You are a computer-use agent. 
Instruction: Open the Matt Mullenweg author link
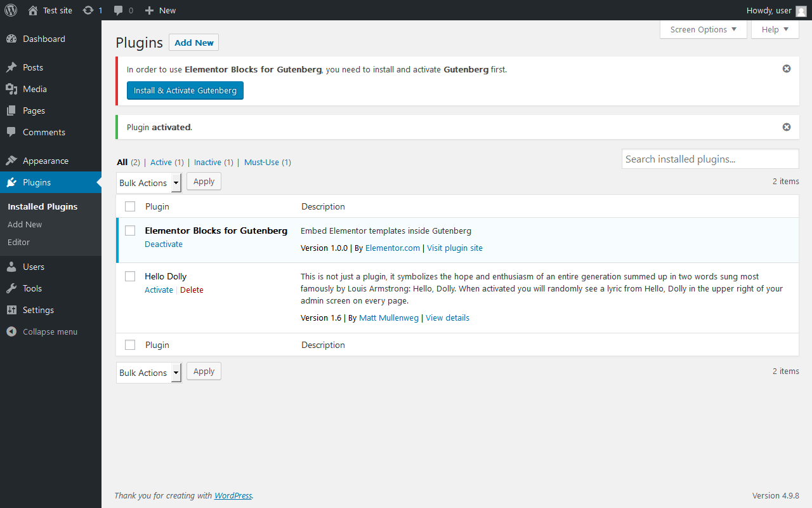point(389,318)
